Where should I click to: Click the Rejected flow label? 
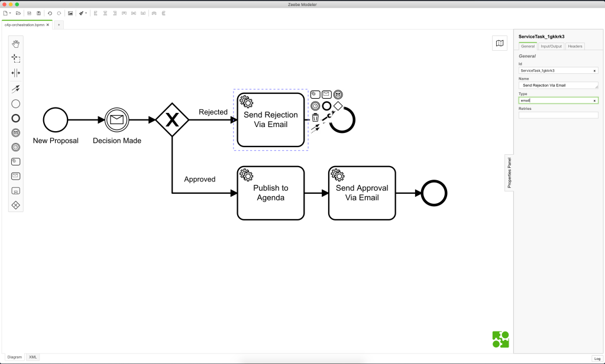click(x=213, y=112)
